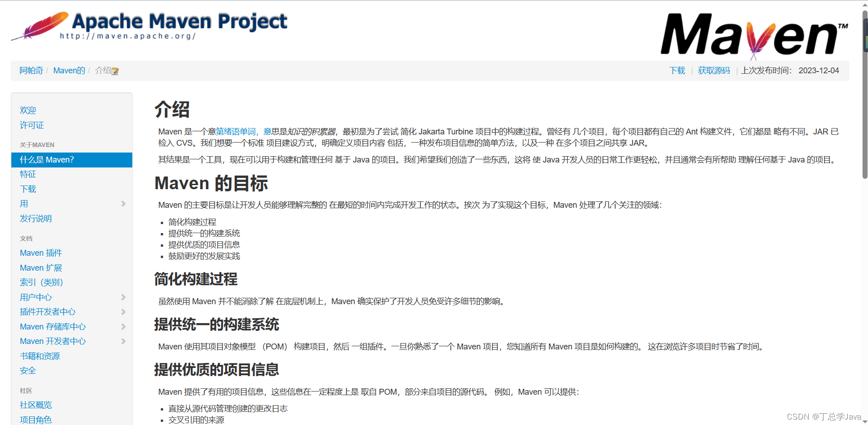The height and width of the screenshot is (425, 868).
Task: Expand the 用 sidebar submenu arrow
Action: pyautogui.click(x=123, y=204)
